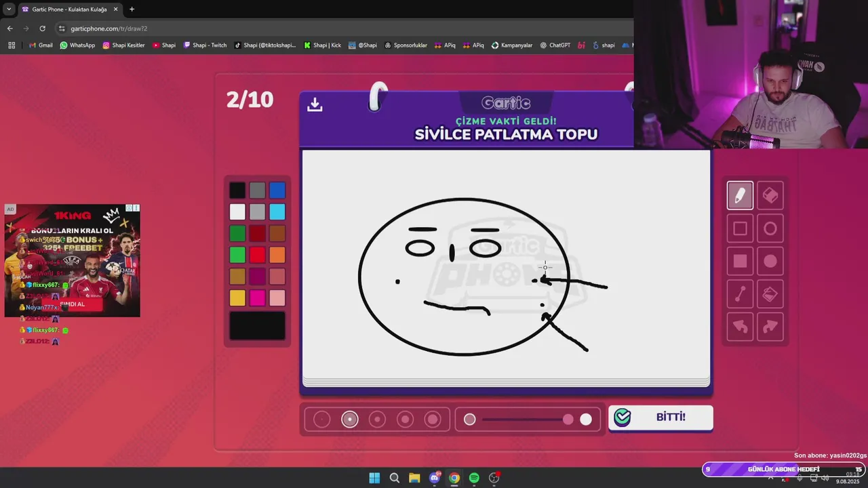
Task: Download the drawing with the save icon
Action: 315,104
